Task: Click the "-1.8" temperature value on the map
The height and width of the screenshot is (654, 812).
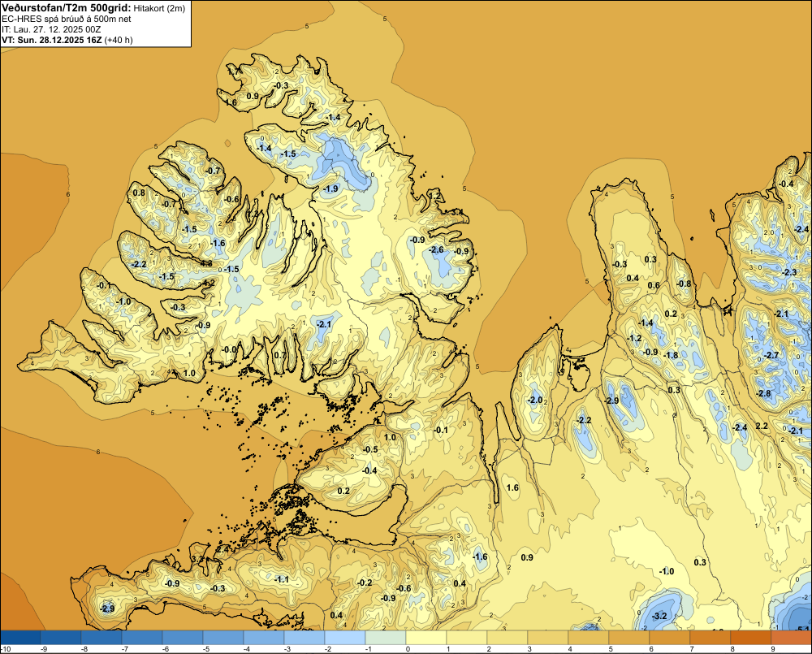Action: coord(672,355)
